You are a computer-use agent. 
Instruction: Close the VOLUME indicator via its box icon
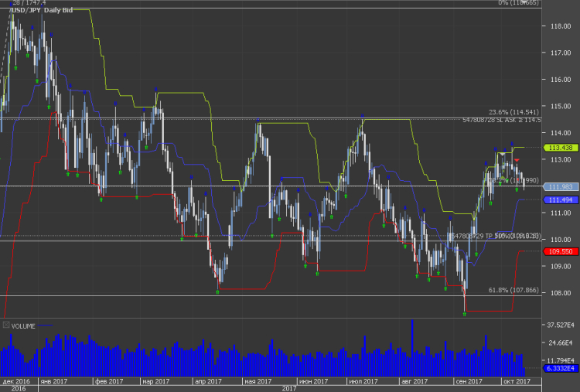[x=6, y=325]
